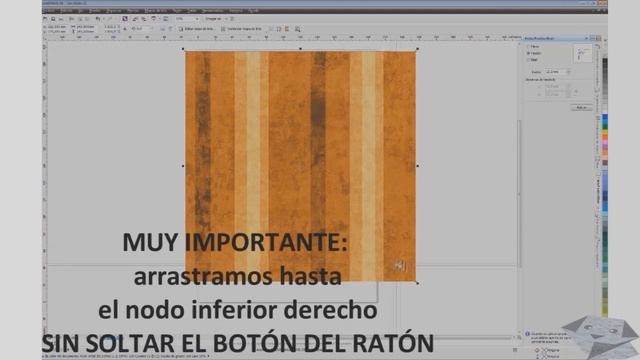
Task: Click the rotation angle field in property bar
Action: (x=142, y=29)
